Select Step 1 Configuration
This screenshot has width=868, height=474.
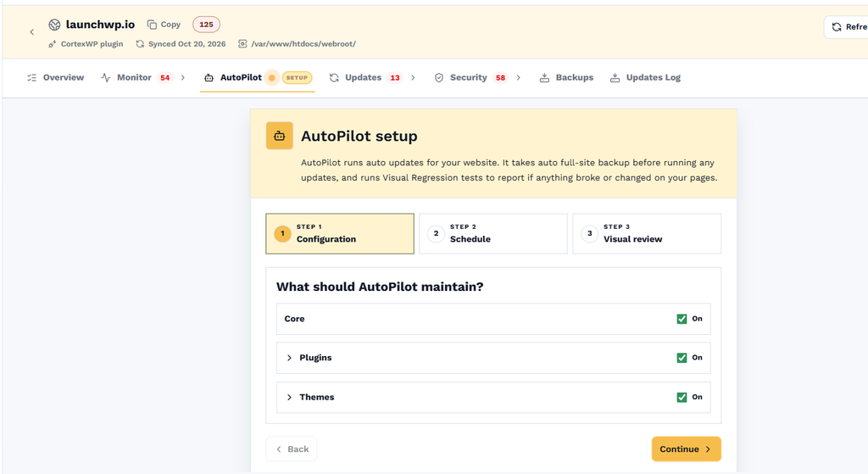(x=340, y=234)
